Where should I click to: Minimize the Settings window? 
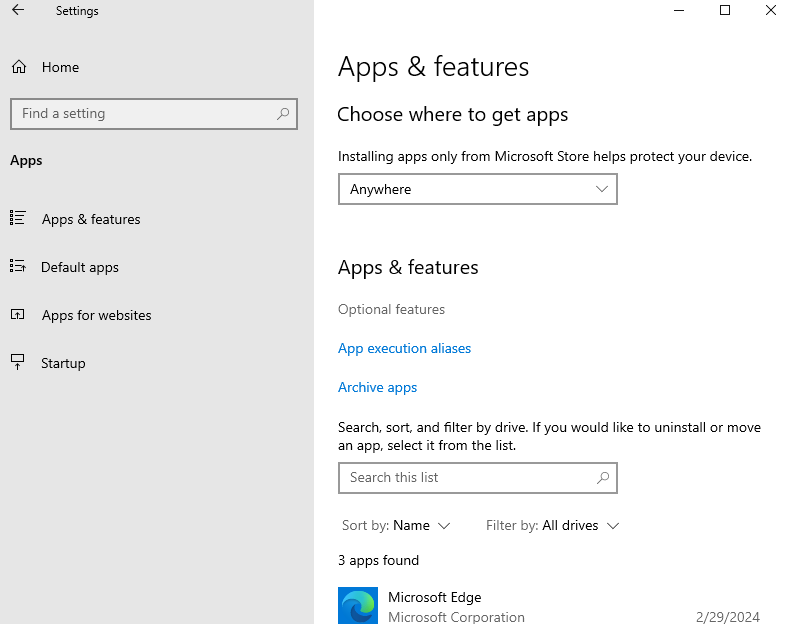[679, 10]
